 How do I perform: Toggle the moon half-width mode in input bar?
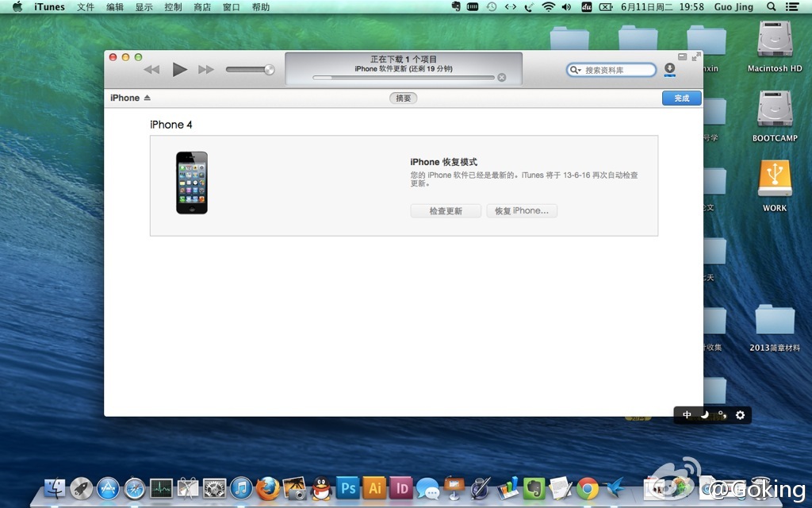tap(704, 414)
